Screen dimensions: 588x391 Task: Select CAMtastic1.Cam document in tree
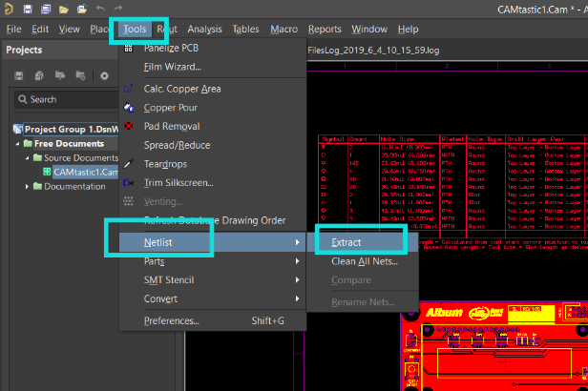85,172
